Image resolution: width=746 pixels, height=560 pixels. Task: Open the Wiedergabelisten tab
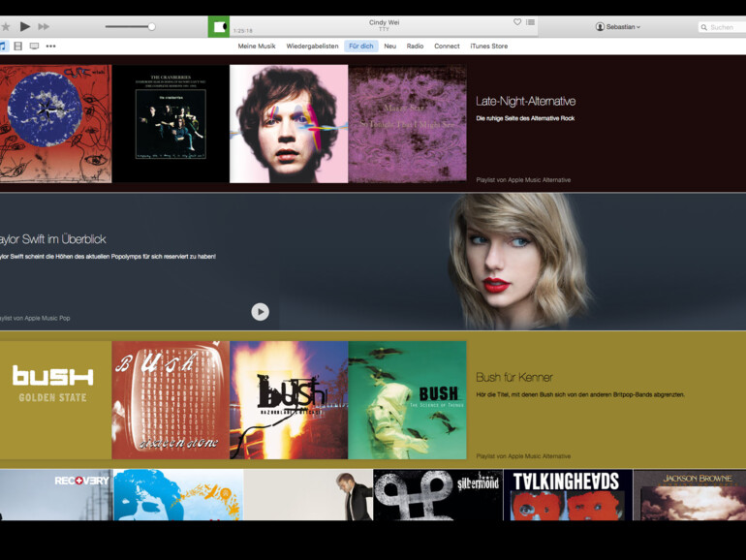(312, 47)
